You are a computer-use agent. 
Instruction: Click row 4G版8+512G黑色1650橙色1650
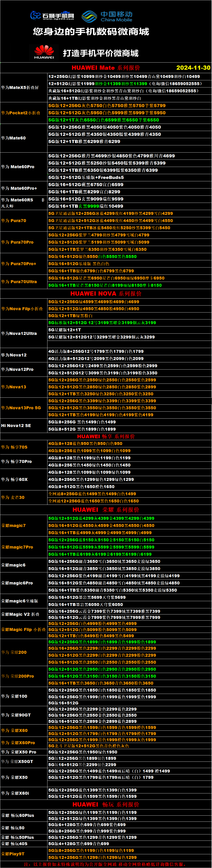point(130,487)
